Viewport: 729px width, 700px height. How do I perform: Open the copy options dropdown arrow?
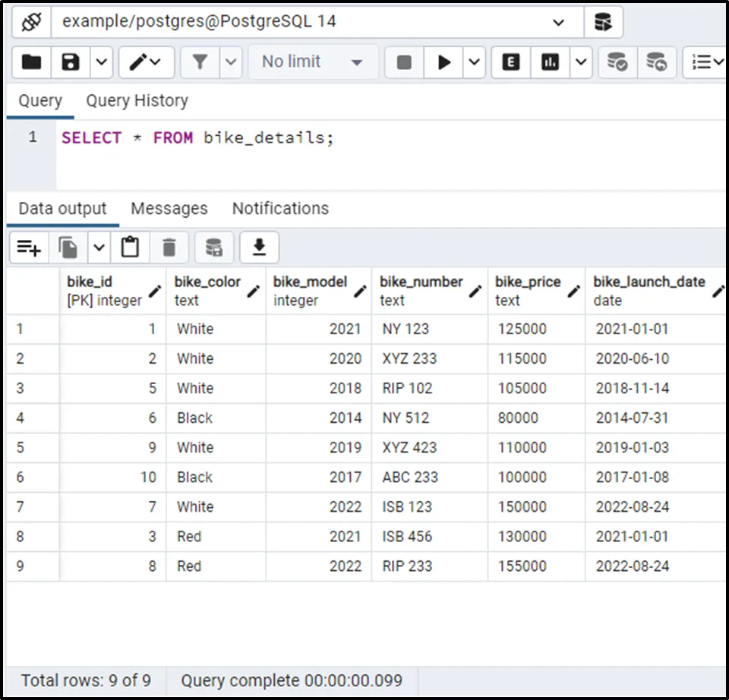point(99,248)
